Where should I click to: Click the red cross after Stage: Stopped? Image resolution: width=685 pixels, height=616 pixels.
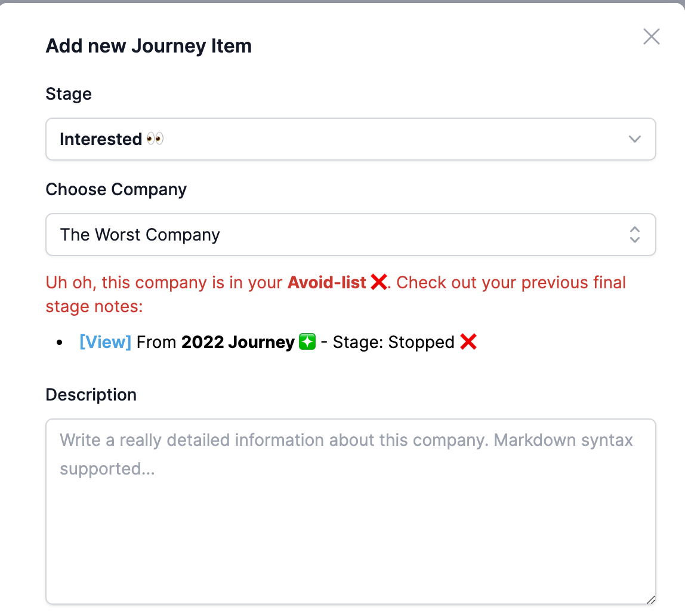[468, 341]
